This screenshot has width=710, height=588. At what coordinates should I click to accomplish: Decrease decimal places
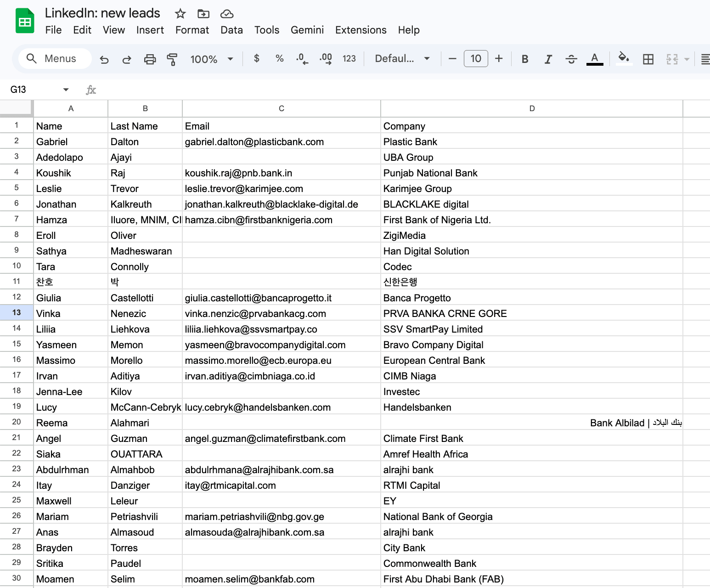coord(302,58)
